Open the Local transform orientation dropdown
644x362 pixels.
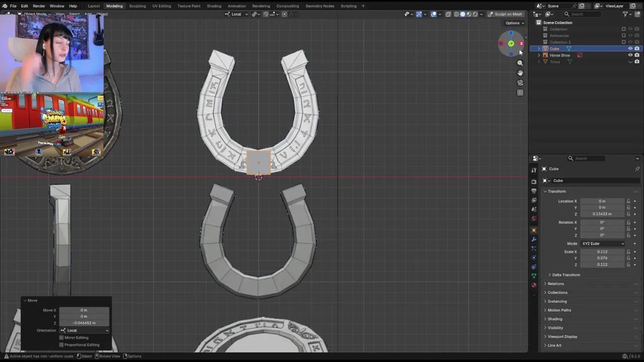coord(236,14)
